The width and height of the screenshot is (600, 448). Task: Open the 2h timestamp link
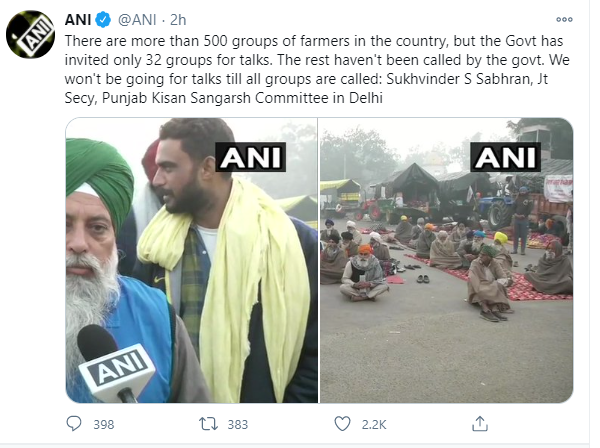pos(180,20)
